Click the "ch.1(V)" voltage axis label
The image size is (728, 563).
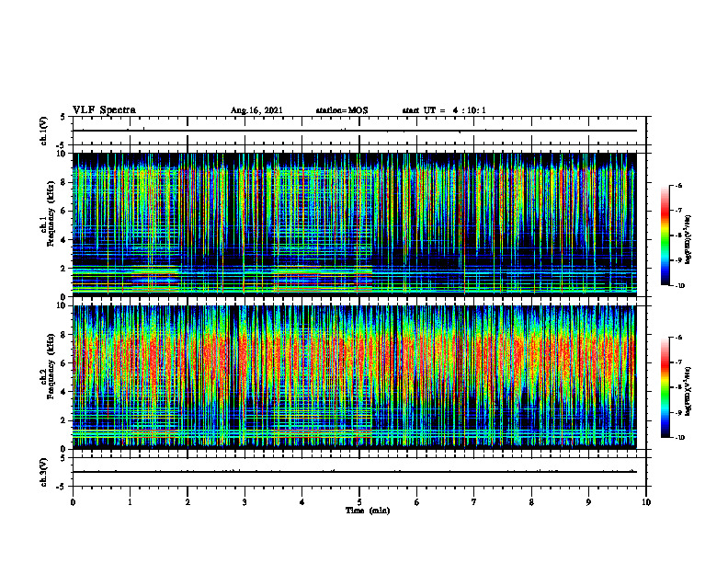(x=44, y=131)
